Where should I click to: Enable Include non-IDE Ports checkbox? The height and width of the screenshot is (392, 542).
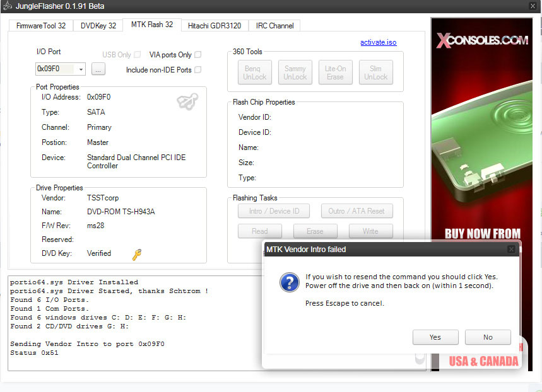click(x=197, y=70)
